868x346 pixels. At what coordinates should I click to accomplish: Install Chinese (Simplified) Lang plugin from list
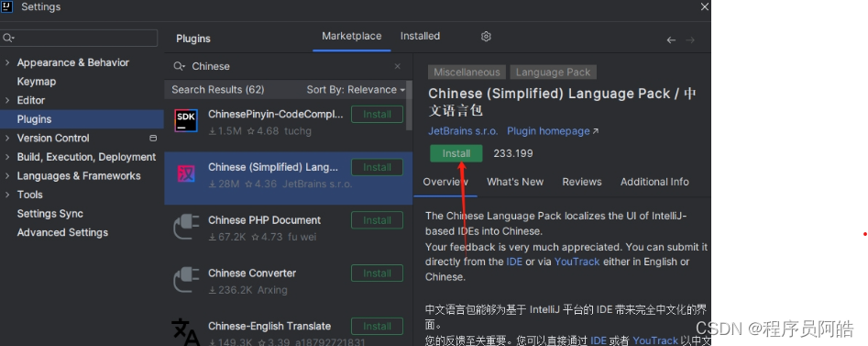click(x=377, y=167)
